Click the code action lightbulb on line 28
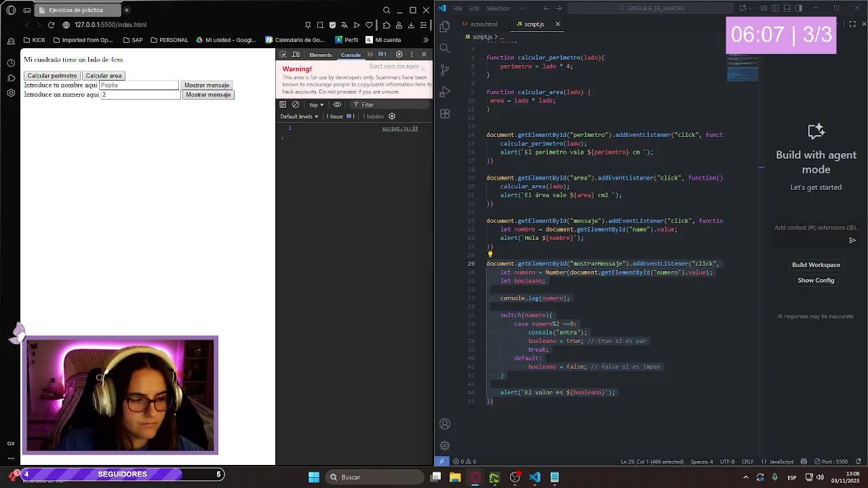This screenshot has height=488, width=868. 490,255
